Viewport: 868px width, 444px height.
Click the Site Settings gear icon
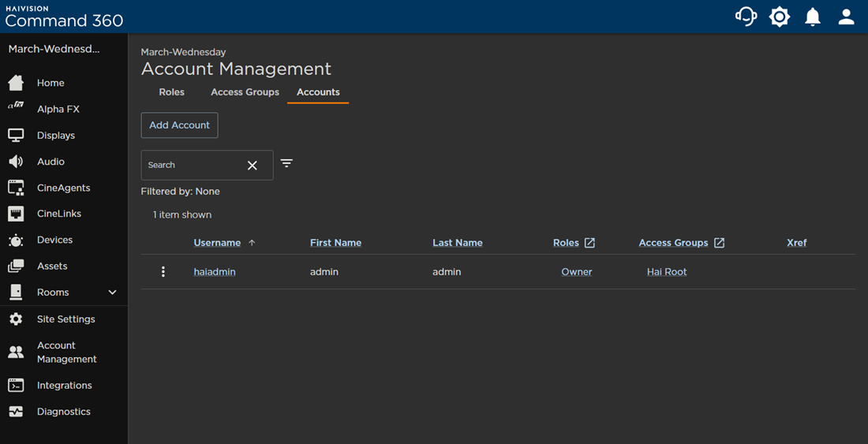click(x=16, y=319)
